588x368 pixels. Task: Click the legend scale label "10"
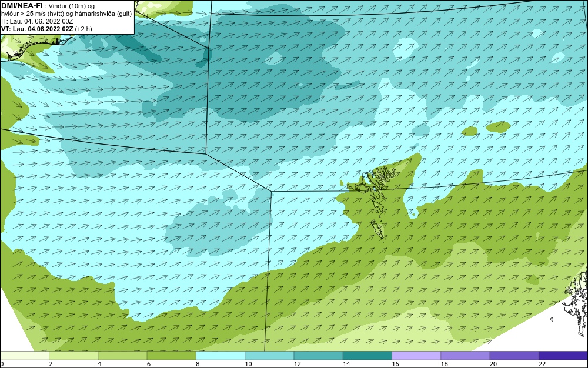pyautogui.click(x=248, y=364)
